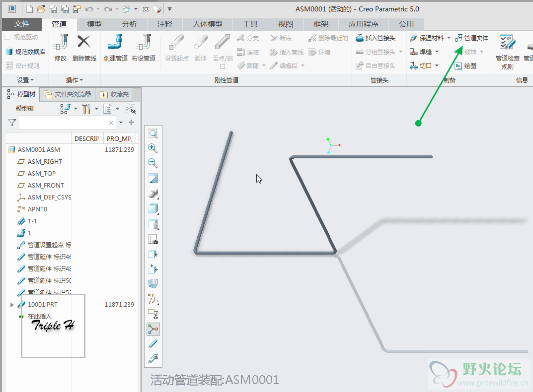This screenshot has width=533, height=392.
Task: Switch to the Analysis tab (分析)
Action: coord(130,24)
